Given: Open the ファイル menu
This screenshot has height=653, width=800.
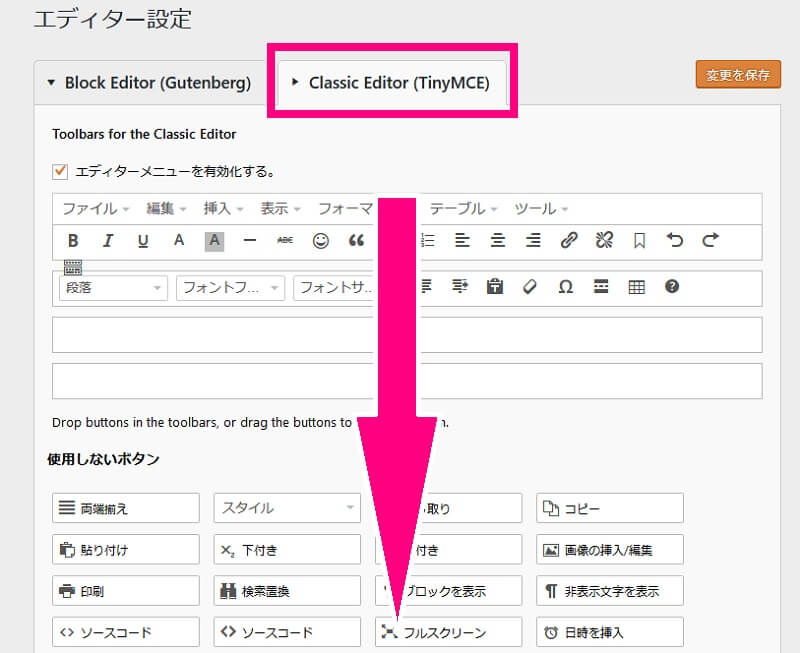Looking at the screenshot, I should pos(95,209).
